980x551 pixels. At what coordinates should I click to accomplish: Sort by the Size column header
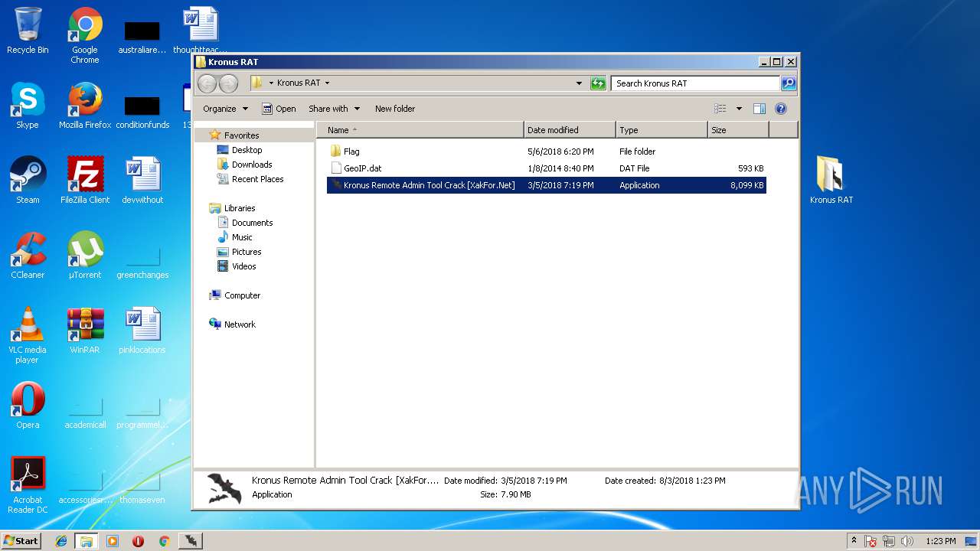click(738, 130)
